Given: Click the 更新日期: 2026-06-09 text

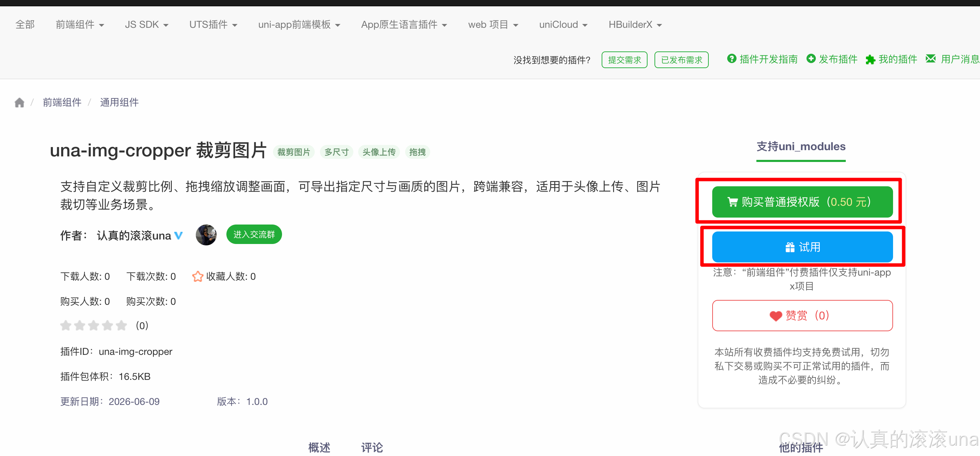Looking at the screenshot, I should point(110,402).
